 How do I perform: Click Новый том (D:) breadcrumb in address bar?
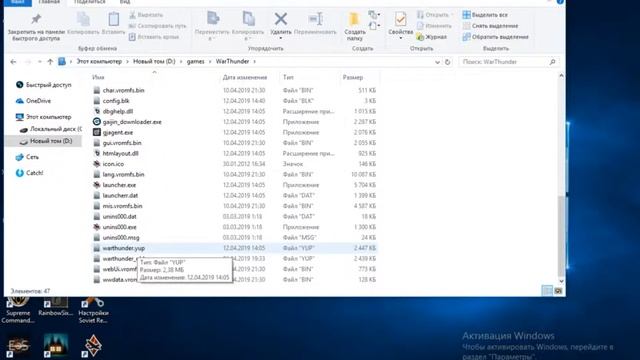(154, 62)
